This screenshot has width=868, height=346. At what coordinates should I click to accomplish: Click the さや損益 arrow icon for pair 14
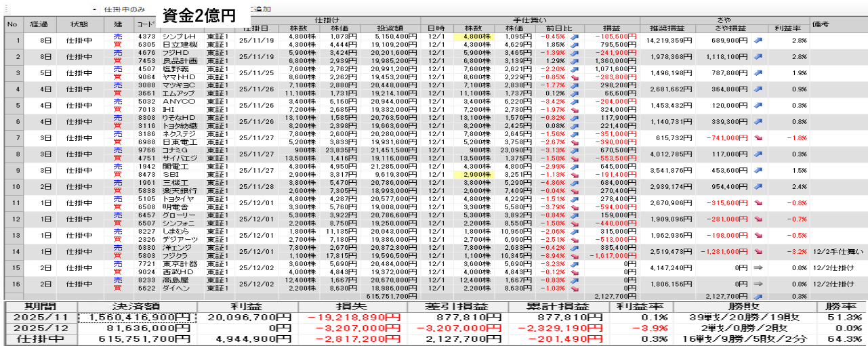pyautogui.click(x=757, y=251)
